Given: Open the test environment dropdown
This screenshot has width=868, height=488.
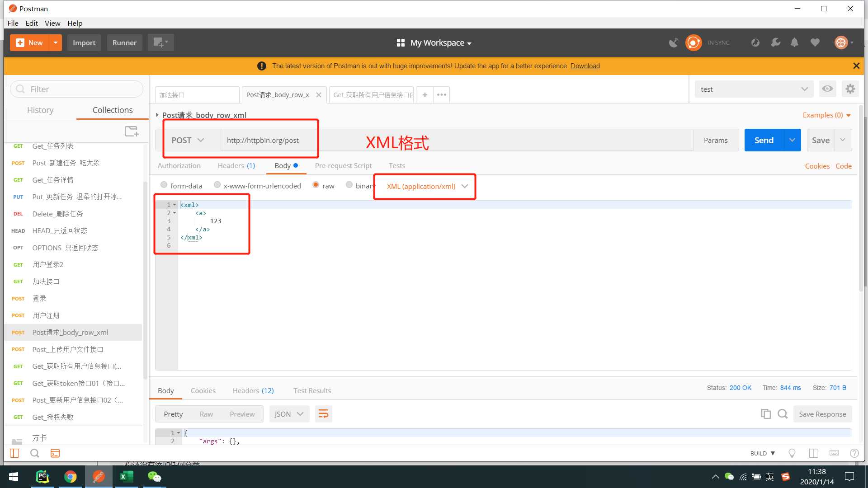Looking at the screenshot, I should click(754, 89).
